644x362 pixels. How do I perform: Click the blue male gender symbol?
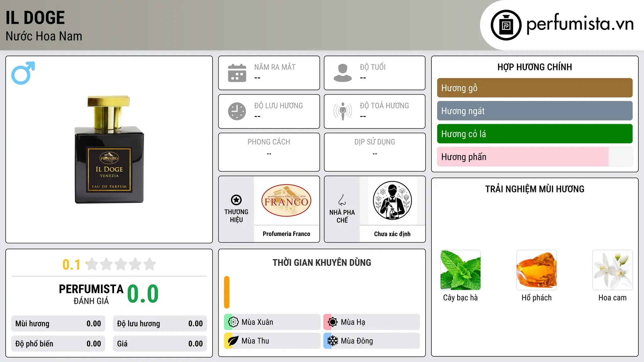(x=23, y=73)
